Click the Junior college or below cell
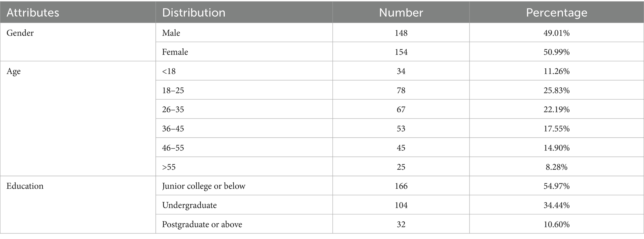The width and height of the screenshot is (644, 239). pyautogui.click(x=204, y=186)
